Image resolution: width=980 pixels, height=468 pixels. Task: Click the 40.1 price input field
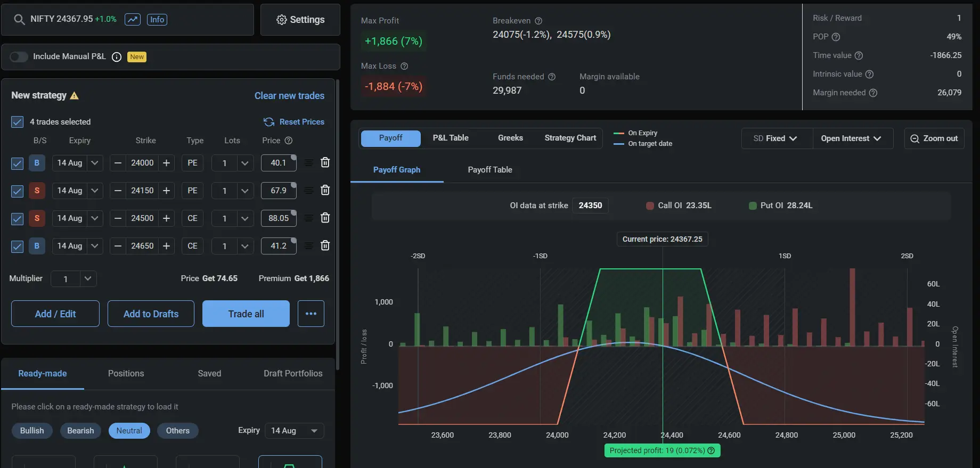(279, 163)
